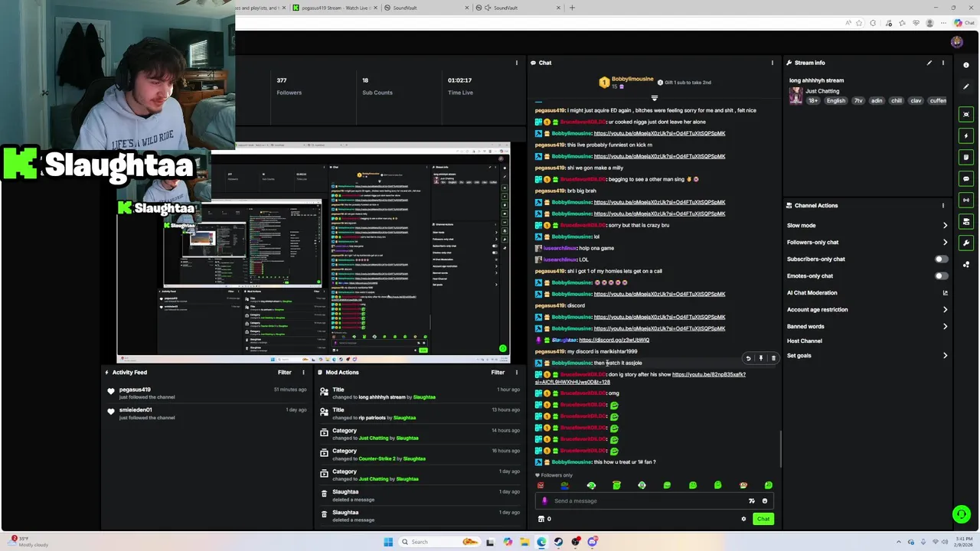Click Host Channel action

[805, 341]
